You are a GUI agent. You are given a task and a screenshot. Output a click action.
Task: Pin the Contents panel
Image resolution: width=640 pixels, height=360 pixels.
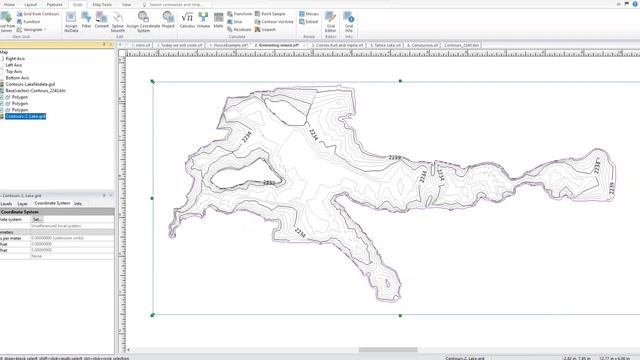click(x=104, y=44)
